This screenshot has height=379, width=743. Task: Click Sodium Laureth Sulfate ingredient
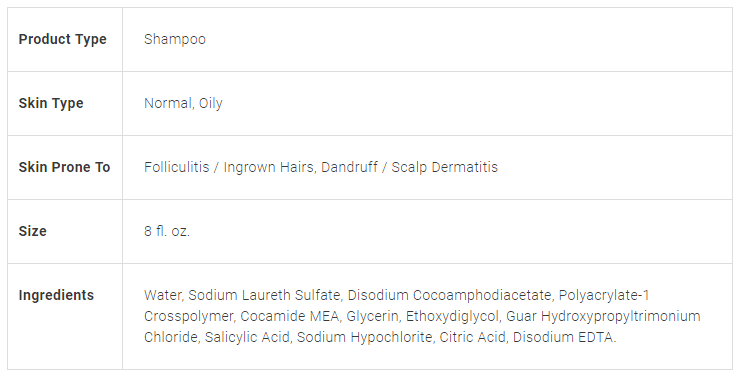pyautogui.click(x=264, y=295)
